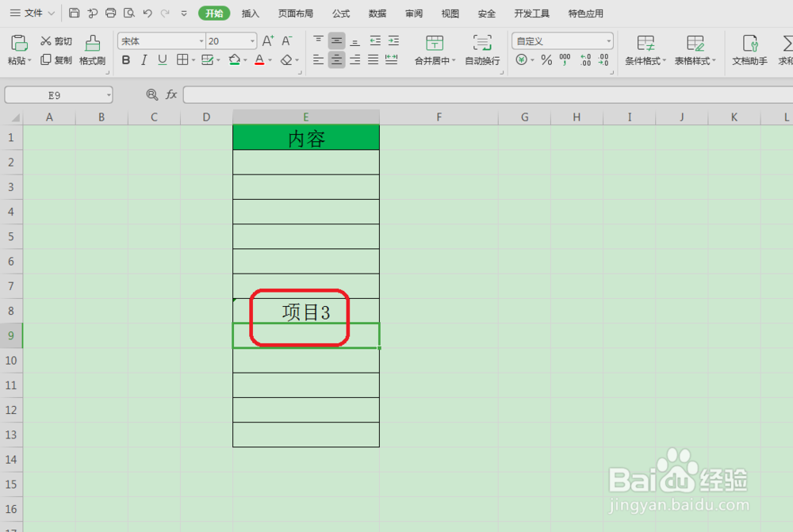This screenshot has width=793, height=532.
Task: Align text to bottom of cell
Action: (355, 41)
